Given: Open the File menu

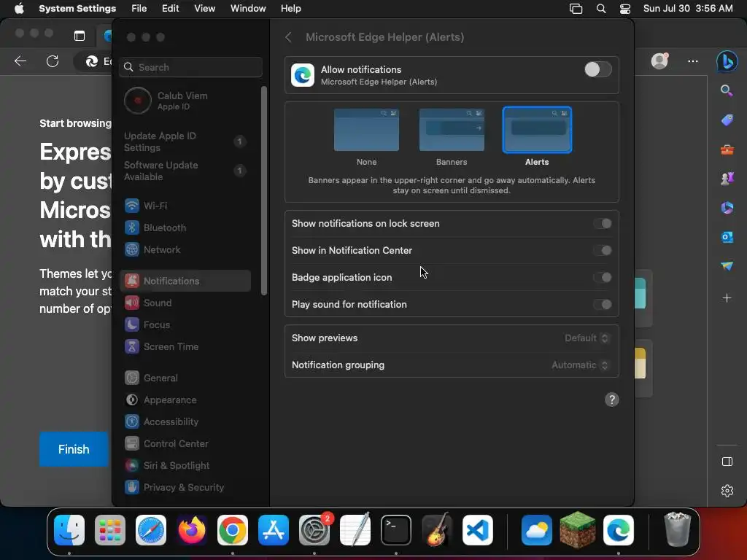Looking at the screenshot, I should coord(139,9).
